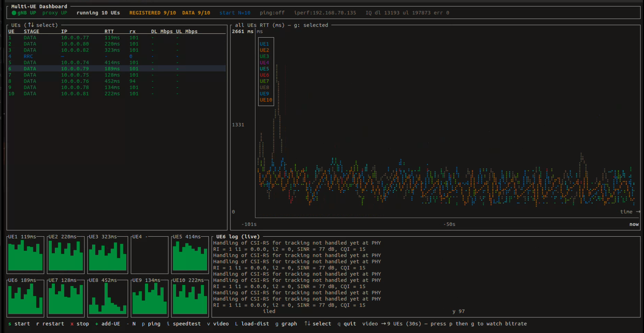Click the 1331 y-axis midpoint label

[238, 125]
